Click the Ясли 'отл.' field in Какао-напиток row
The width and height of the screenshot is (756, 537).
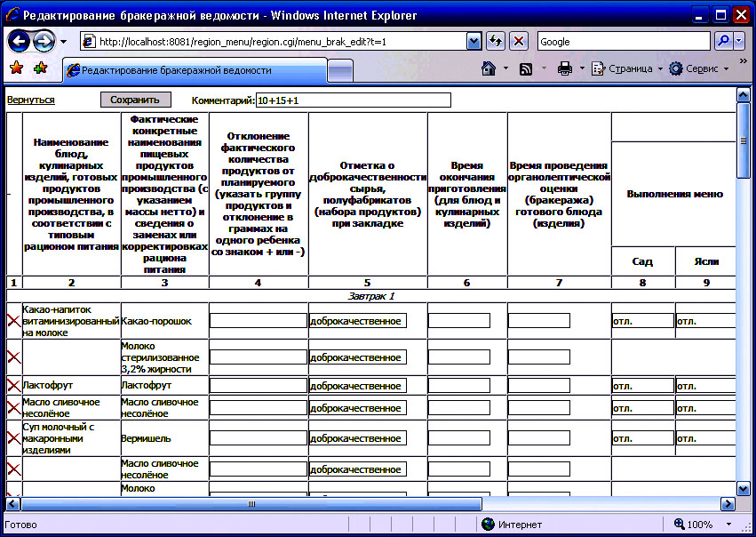(706, 321)
